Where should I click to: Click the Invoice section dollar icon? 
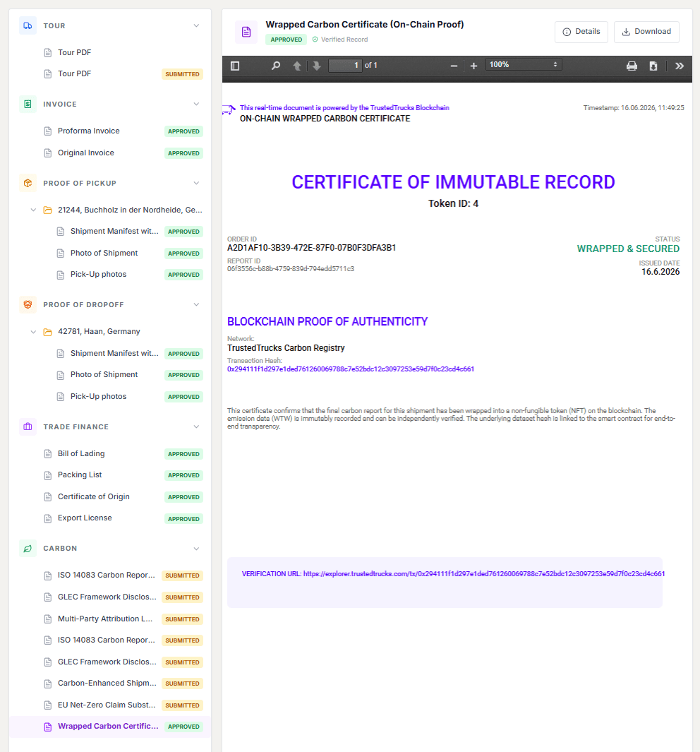coord(28,104)
